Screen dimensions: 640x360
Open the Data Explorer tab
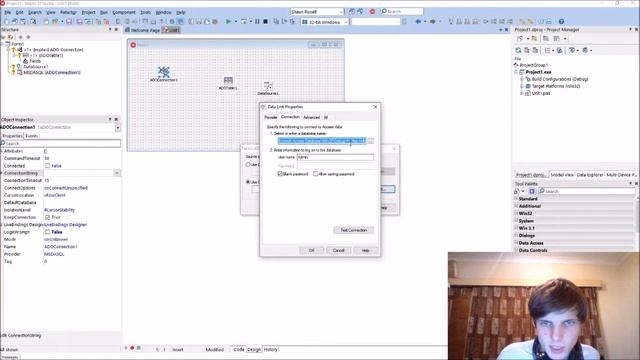pyautogui.click(x=589, y=175)
